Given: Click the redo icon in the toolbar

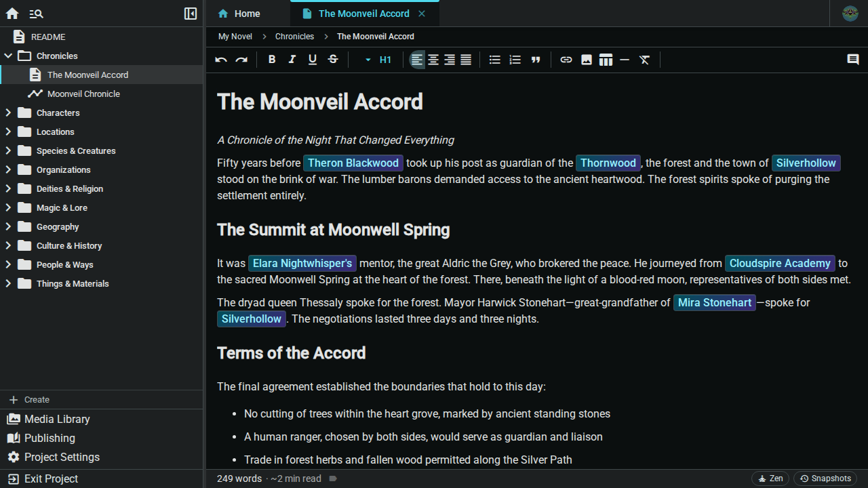Looking at the screenshot, I should (x=241, y=60).
